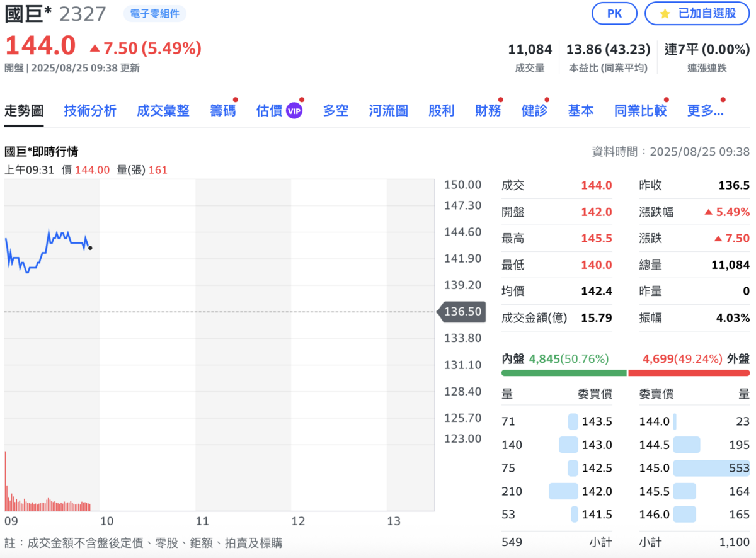Click the ask price 145.0
The width and height of the screenshot is (756, 558).
coord(654,468)
